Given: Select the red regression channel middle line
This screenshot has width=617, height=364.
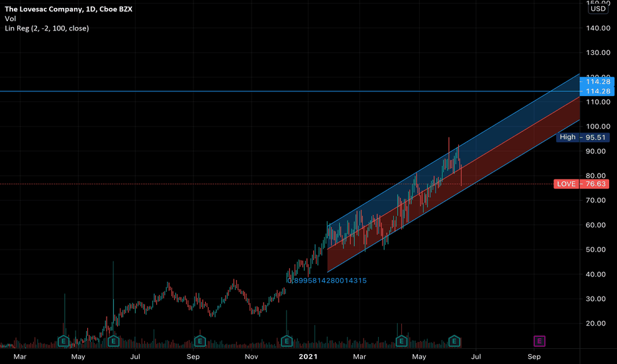Looking at the screenshot, I should [x=453, y=173].
